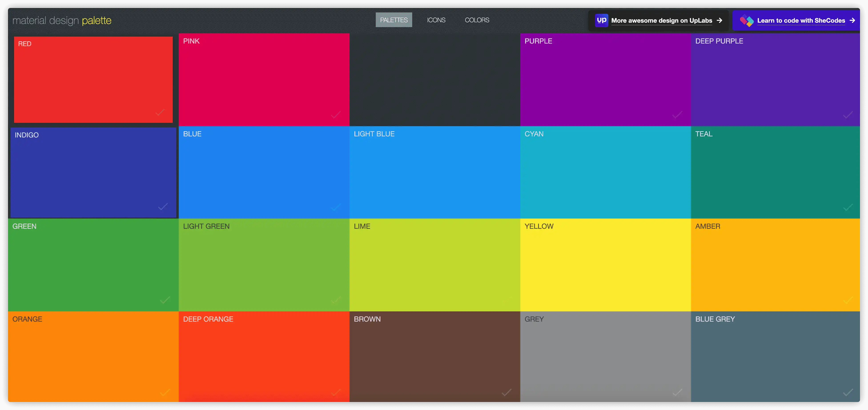Select the Teal color swatch

(775, 172)
